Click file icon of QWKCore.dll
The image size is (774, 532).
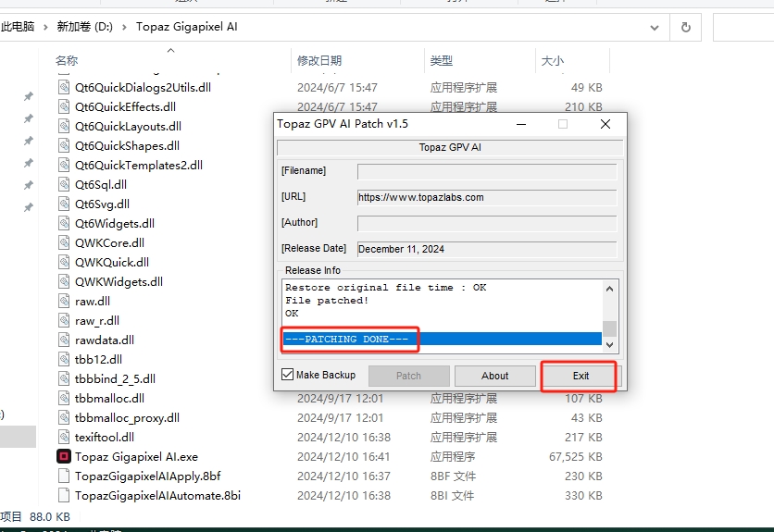pyautogui.click(x=64, y=242)
